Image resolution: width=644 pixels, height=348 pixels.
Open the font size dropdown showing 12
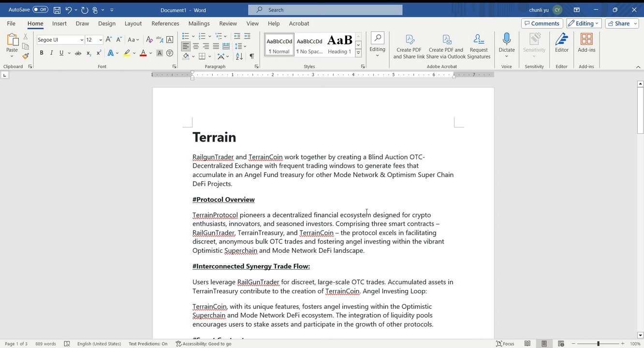(101, 40)
